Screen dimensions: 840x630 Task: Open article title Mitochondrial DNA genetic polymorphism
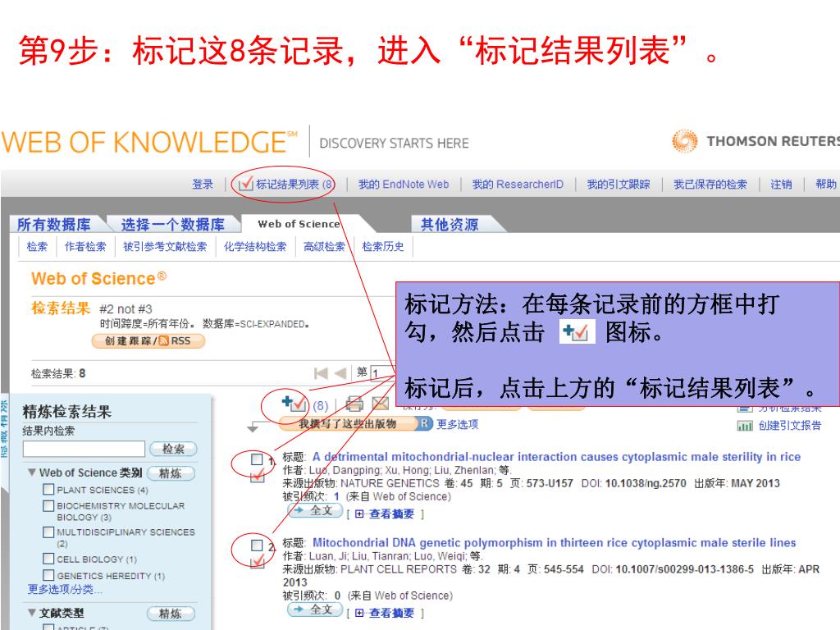[x=554, y=543]
